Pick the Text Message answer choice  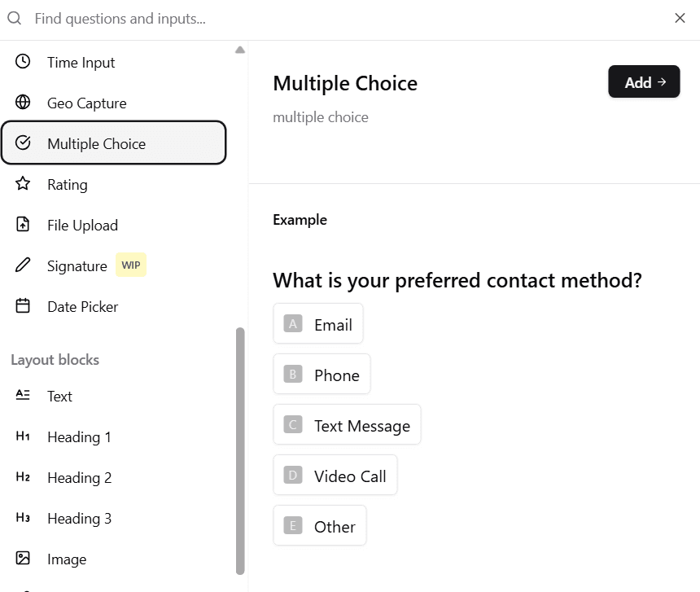(347, 424)
